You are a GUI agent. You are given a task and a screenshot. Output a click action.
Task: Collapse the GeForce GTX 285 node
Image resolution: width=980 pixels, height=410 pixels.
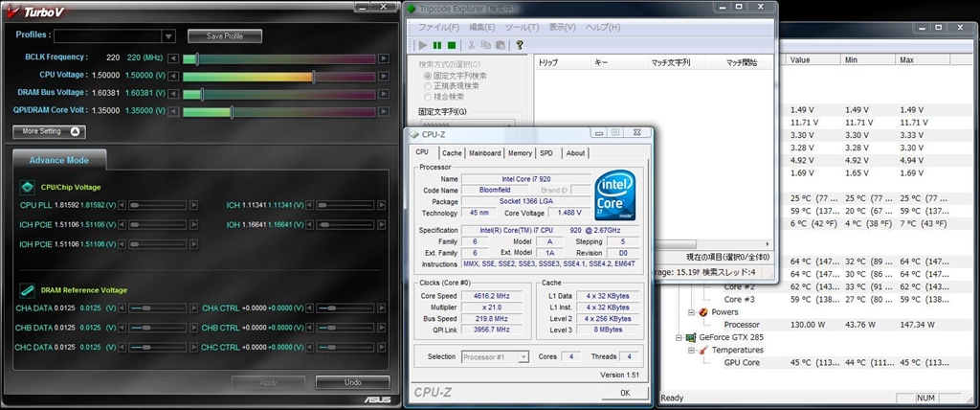(679, 337)
